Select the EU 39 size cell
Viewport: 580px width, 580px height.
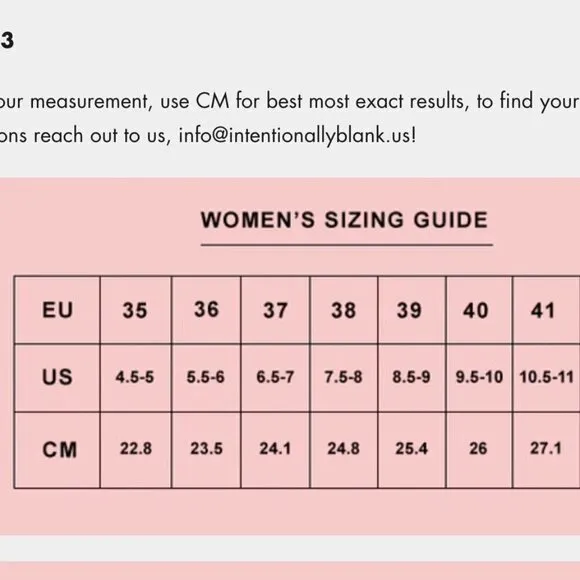point(412,310)
